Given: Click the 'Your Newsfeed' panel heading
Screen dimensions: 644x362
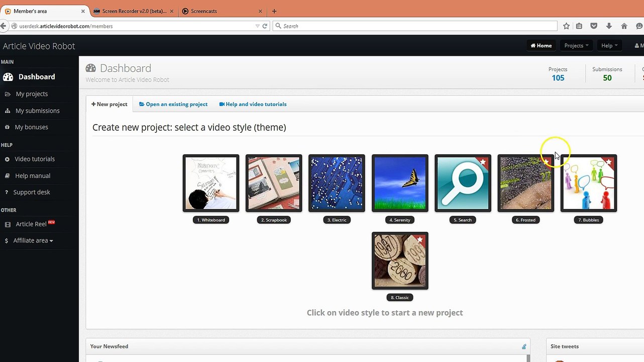Looking at the screenshot, I should point(109,346).
